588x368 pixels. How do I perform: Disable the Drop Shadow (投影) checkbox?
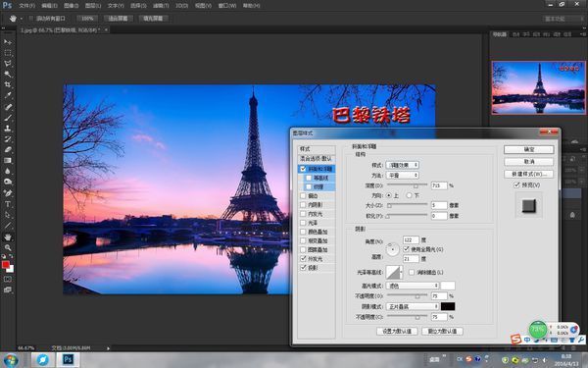(x=303, y=268)
